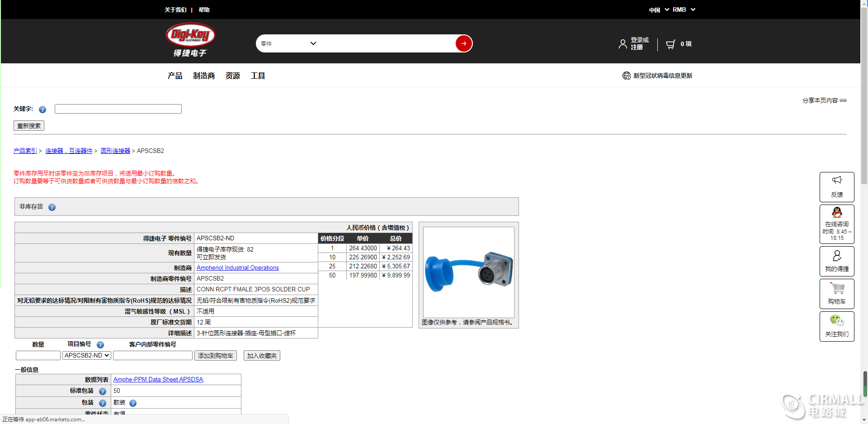This screenshot has height=424, width=868.
Task: Click 新型冠状病毒信息更新 link
Action: click(x=663, y=76)
